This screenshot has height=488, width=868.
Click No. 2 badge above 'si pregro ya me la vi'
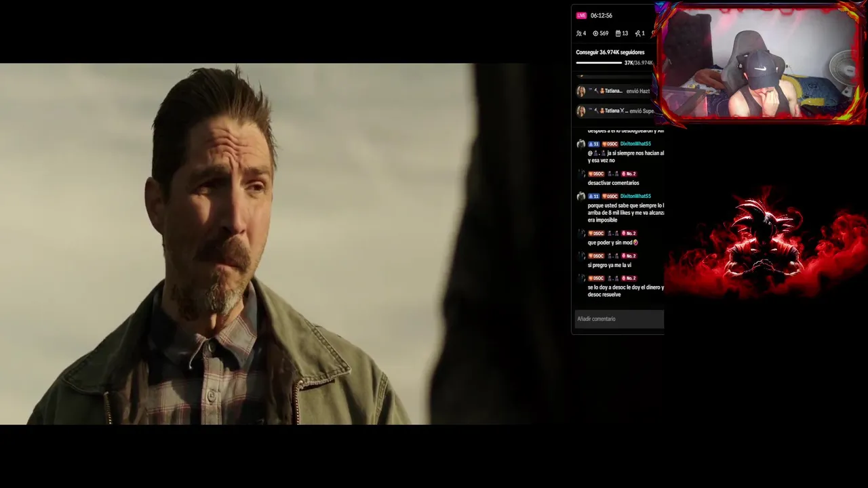(x=629, y=256)
